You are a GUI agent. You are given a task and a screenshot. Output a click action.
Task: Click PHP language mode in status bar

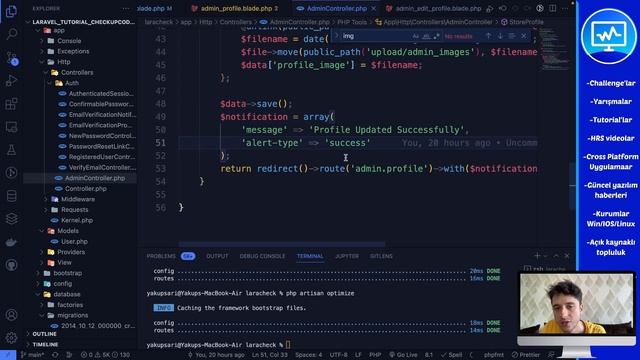coord(375,355)
